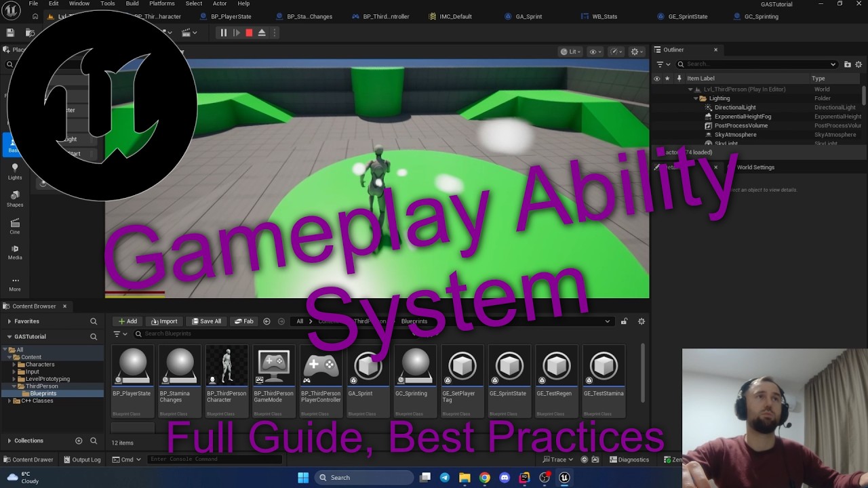Click the Outliner filter options icon
This screenshot has height=488, width=868.
(663, 64)
